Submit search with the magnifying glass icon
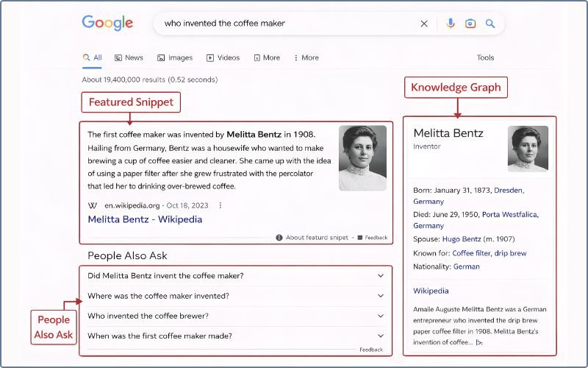Screen dimensions: 588x368 point(490,24)
